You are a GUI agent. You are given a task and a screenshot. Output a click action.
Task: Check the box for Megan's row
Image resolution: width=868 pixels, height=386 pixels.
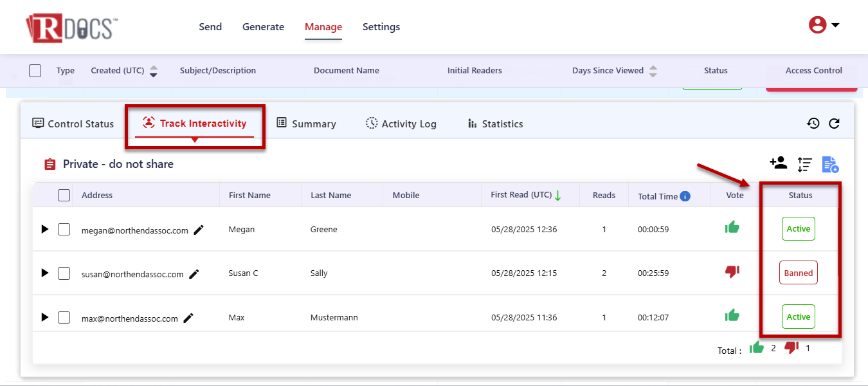64,230
